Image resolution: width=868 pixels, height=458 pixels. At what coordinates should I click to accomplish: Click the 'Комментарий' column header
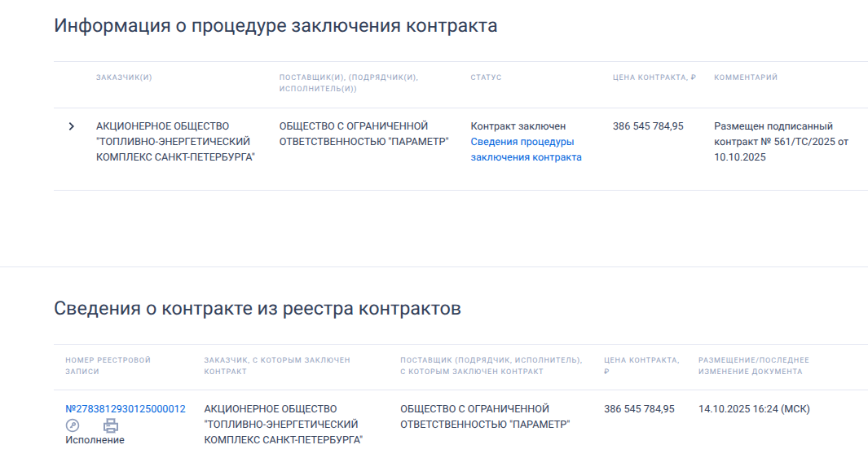coord(746,77)
